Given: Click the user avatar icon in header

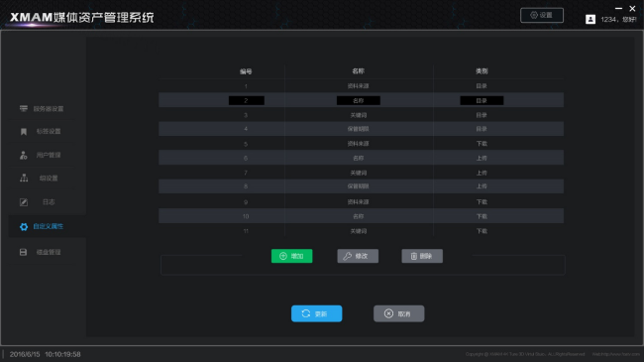Looking at the screenshot, I should pos(590,19).
